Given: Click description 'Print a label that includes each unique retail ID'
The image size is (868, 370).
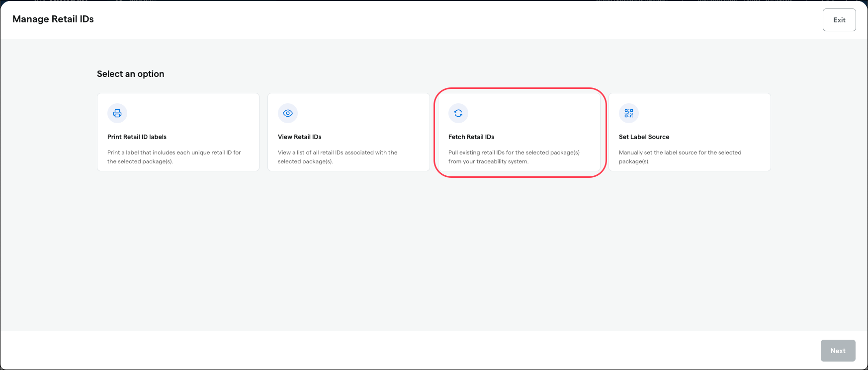Looking at the screenshot, I should pyautogui.click(x=174, y=157).
